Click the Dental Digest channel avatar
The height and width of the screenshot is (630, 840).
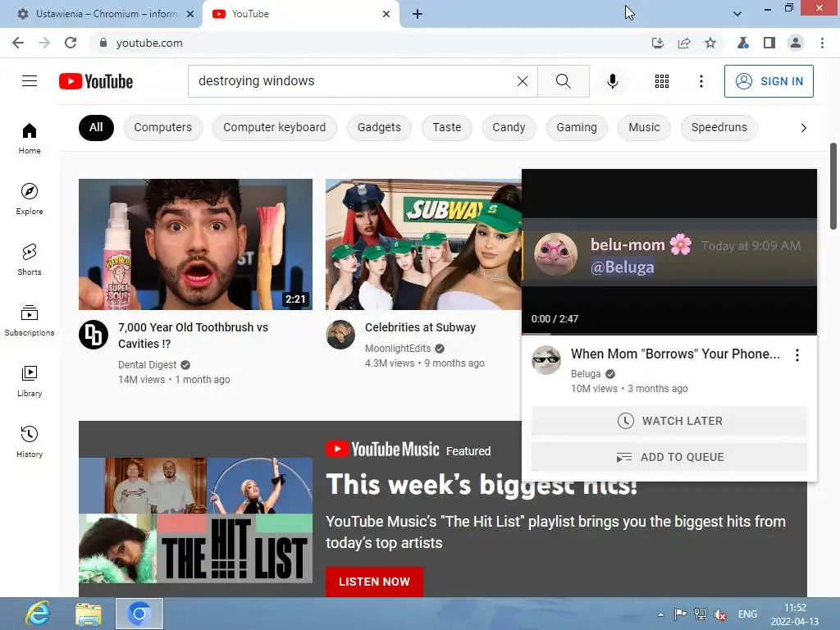click(94, 335)
